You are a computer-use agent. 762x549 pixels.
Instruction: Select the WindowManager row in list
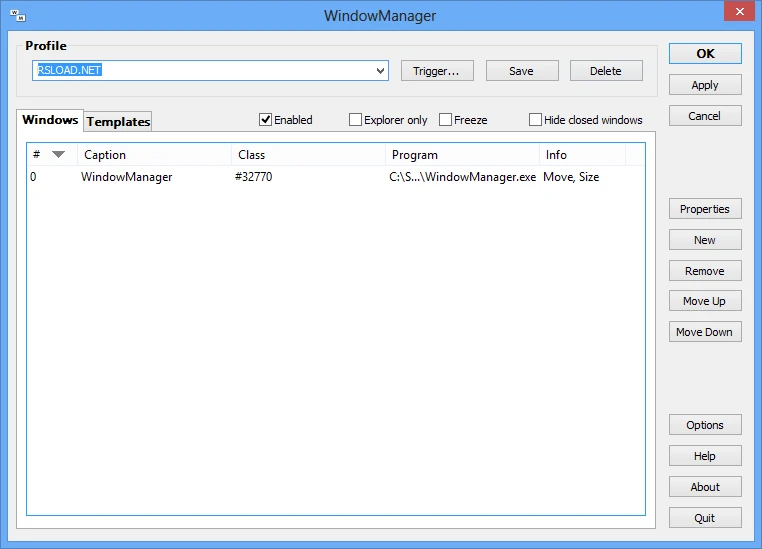click(126, 177)
